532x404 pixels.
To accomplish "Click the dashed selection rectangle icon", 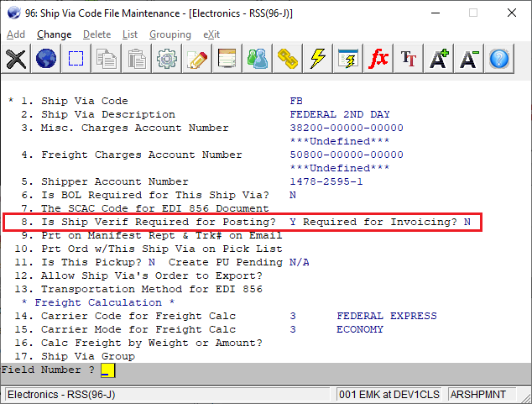I will click(76, 59).
